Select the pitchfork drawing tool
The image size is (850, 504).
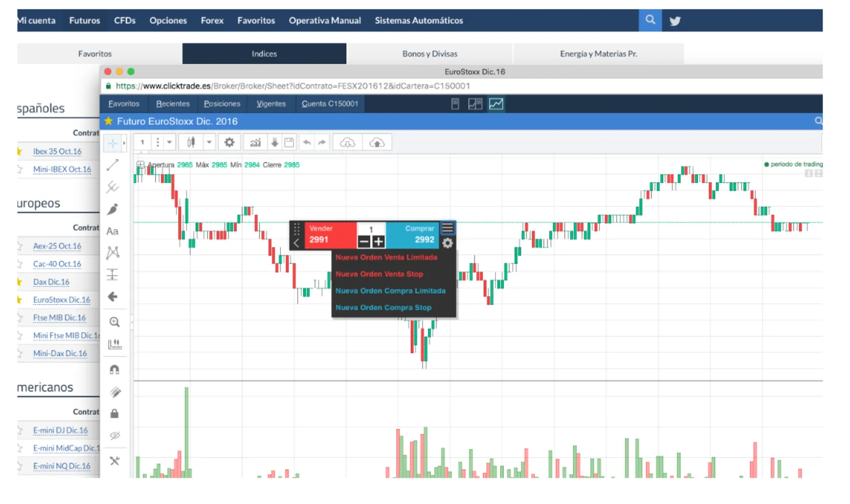coord(113,187)
